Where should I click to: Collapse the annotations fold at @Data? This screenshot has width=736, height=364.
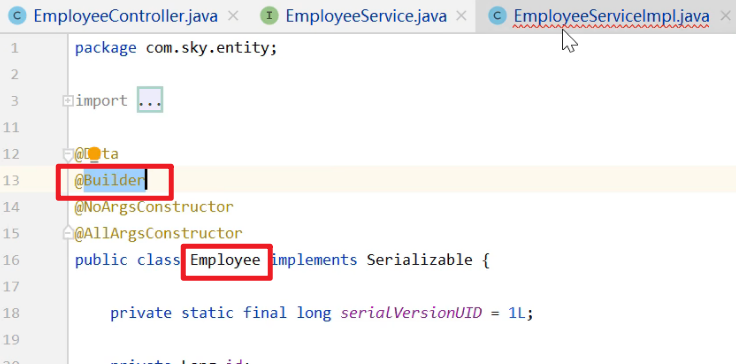(68, 154)
